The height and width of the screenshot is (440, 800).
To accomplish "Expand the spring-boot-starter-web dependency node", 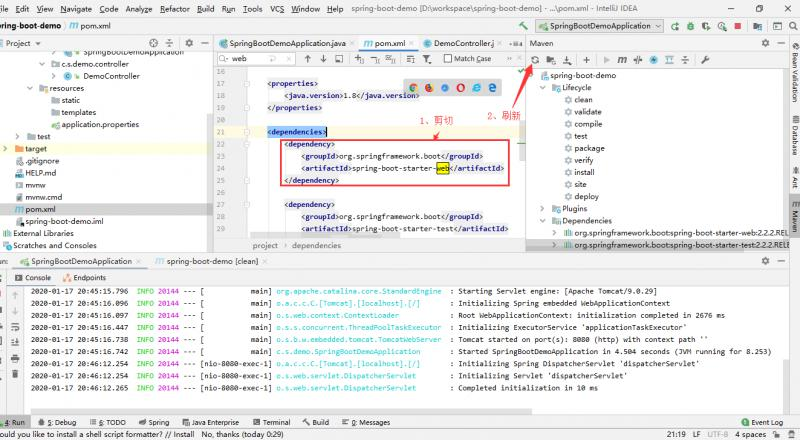I will point(554,233).
